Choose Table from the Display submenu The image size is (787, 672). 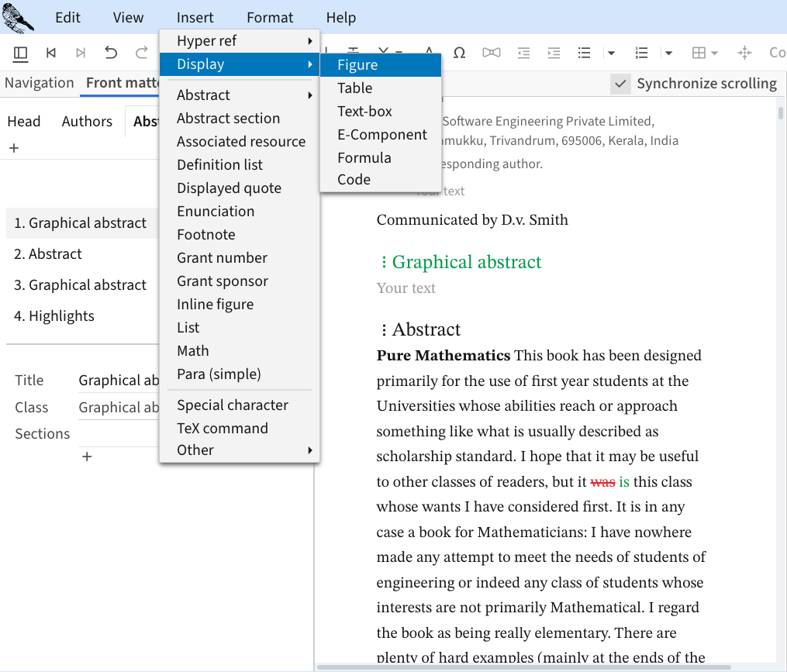click(x=355, y=88)
